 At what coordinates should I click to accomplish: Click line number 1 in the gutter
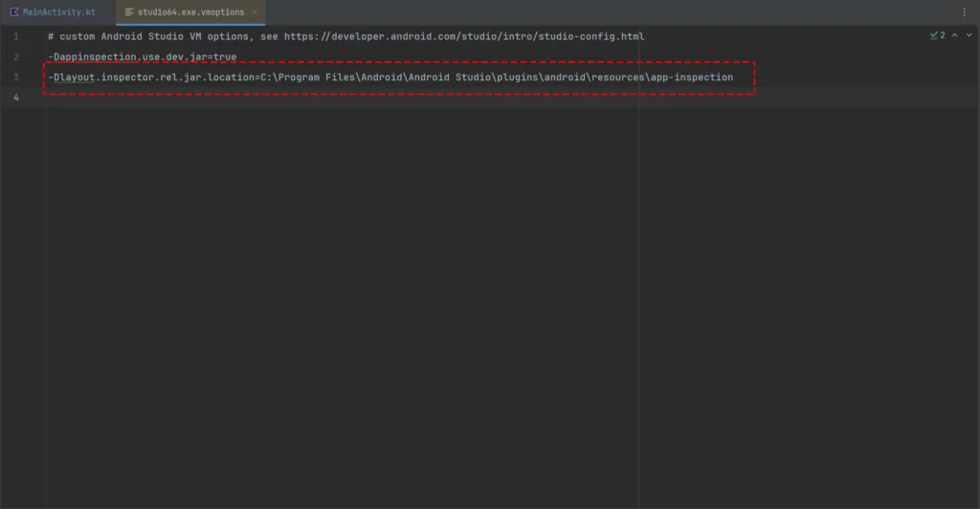pos(16,36)
